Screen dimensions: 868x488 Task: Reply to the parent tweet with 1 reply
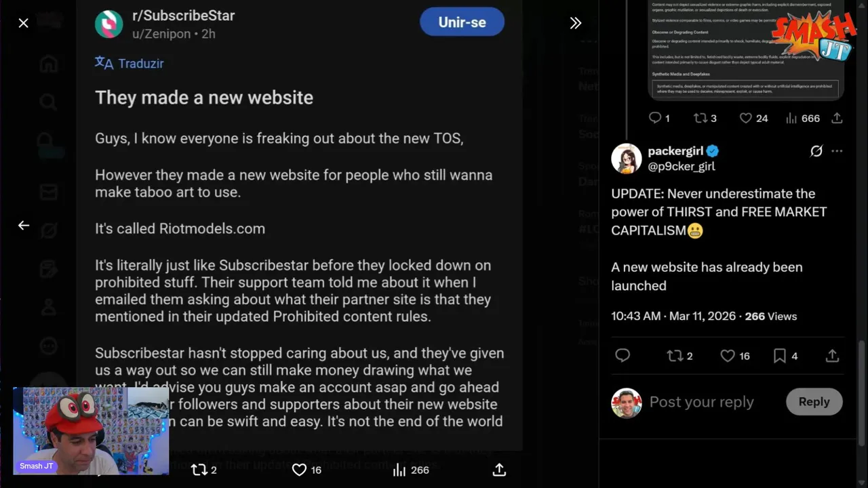tap(655, 118)
